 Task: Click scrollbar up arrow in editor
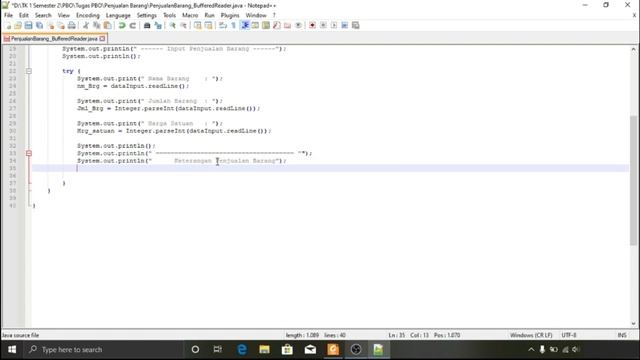[633, 49]
